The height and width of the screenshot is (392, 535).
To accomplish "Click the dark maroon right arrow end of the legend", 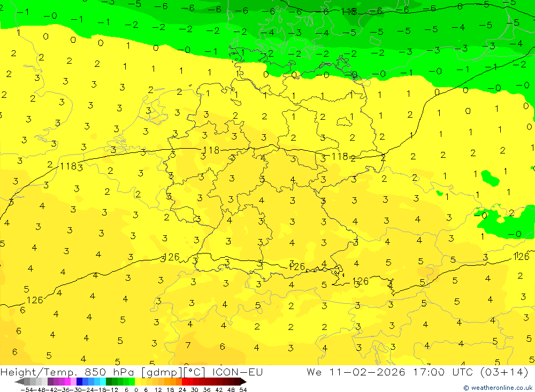I will [x=243, y=382].
